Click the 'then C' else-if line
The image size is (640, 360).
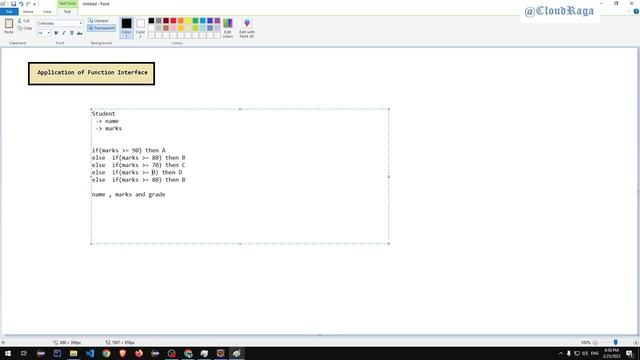click(138, 165)
